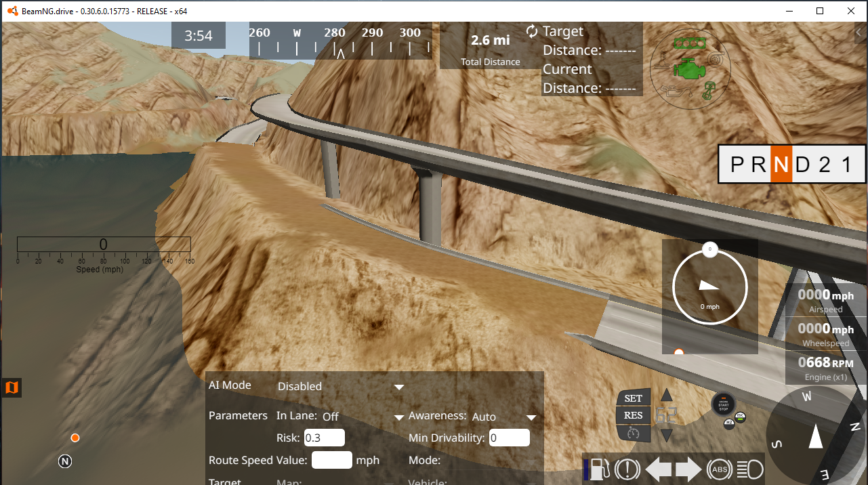The image size is (868, 485).
Task: Click the Parameters label
Action: tap(239, 415)
